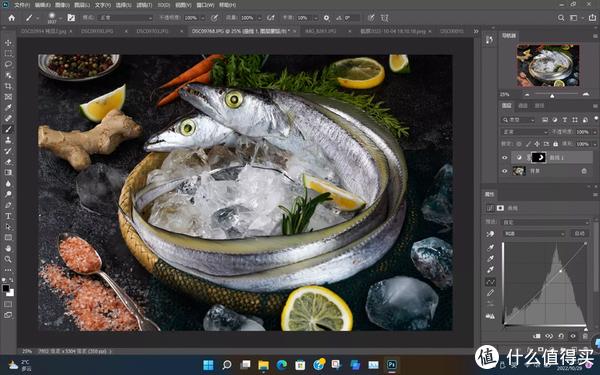Pick the black point eyedropper in Curves
600x375 pixels.
tap(491, 248)
